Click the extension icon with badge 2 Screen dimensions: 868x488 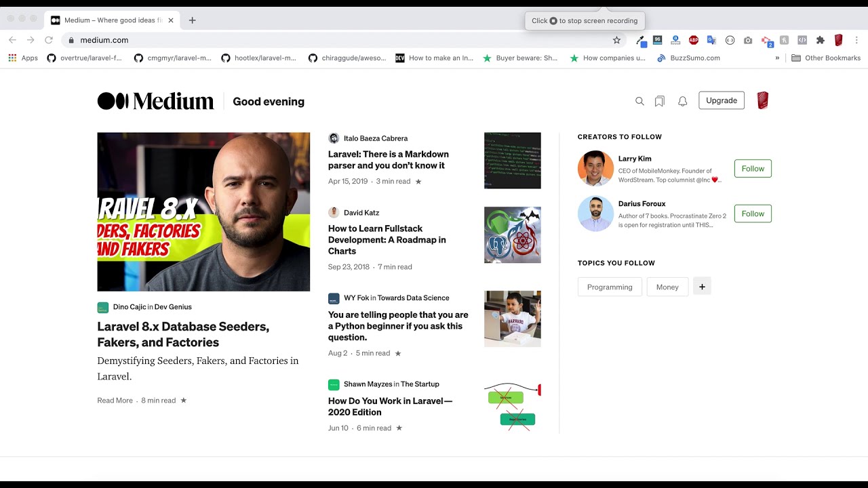tap(767, 41)
